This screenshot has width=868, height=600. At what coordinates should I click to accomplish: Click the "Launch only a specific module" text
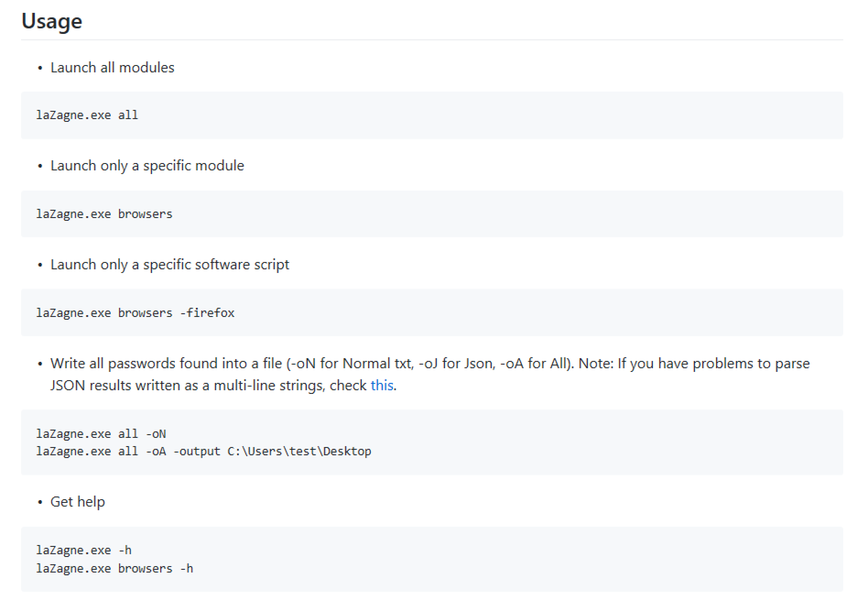click(x=147, y=165)
